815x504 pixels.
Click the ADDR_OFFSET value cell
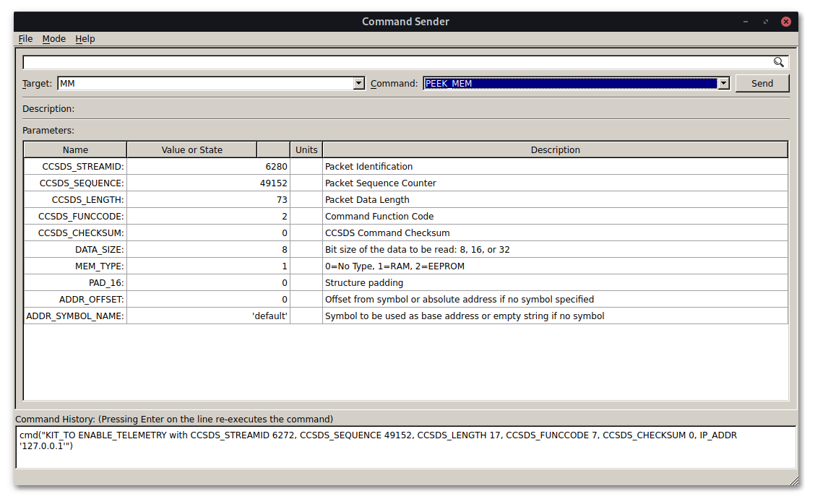(x=208, y=300)
